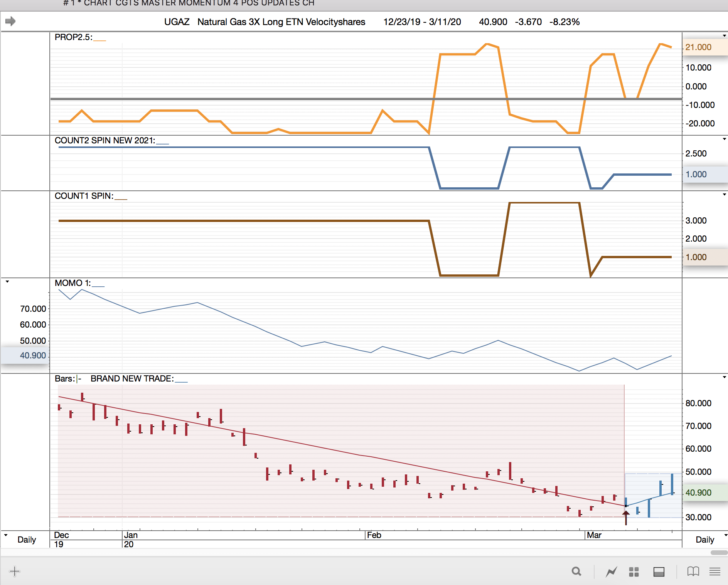The width and height of the screenshot is (728, 585).
Task: Click the COUNT1 SPIN indicator label
Action: tap(84, 196)
